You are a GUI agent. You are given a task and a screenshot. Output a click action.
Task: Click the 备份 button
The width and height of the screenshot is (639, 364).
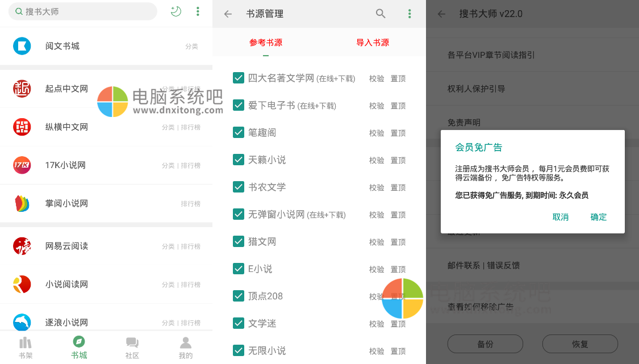[485, 344]
